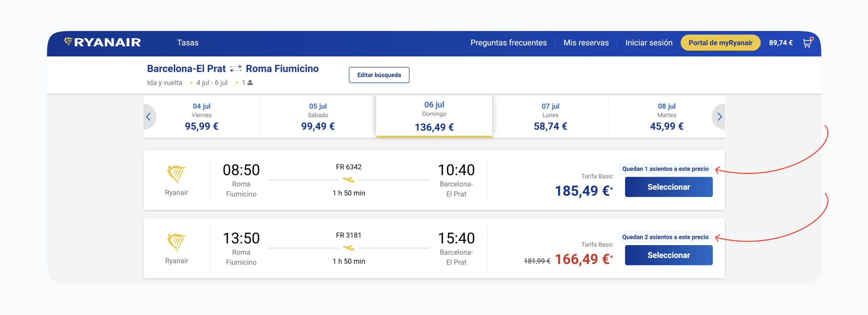This screenshot has height=315, width=868.
Task: Click the 4 jul - 6 jul dates
Action: (x=212, y=83)
